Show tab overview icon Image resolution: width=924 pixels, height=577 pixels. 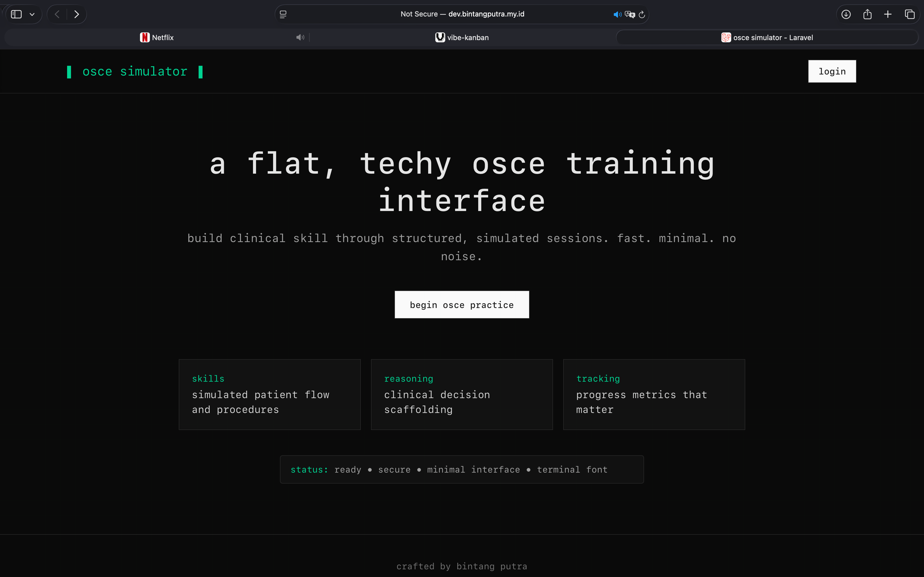pyautogui.click(x=909, y=14)
